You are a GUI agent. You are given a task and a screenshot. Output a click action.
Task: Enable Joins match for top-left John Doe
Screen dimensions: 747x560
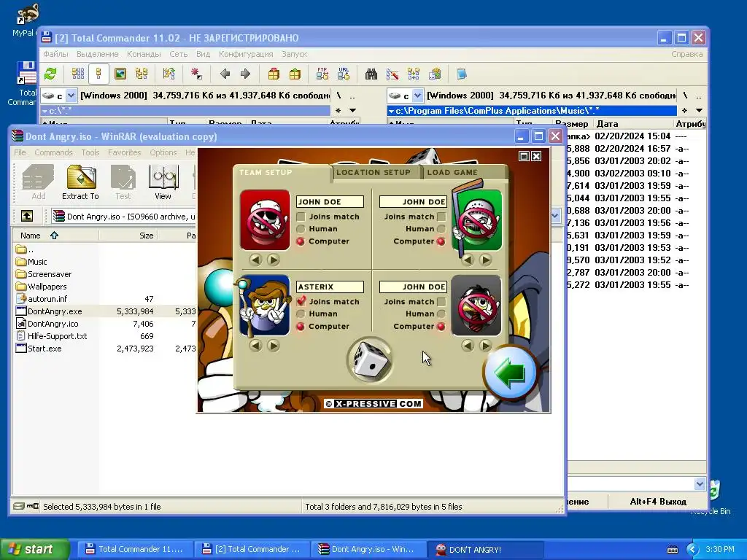[x=301, y=217]
